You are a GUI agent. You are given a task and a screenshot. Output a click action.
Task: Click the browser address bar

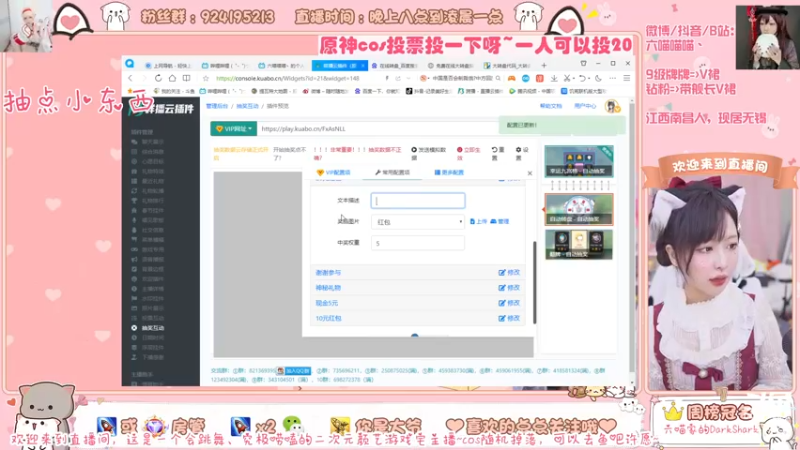click(298, 79)
